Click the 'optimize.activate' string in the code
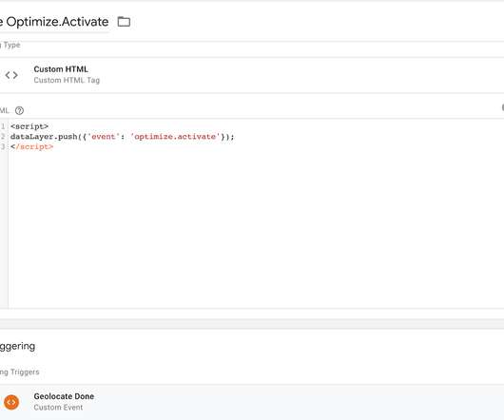The image size is (504, 420). (175, 137)
